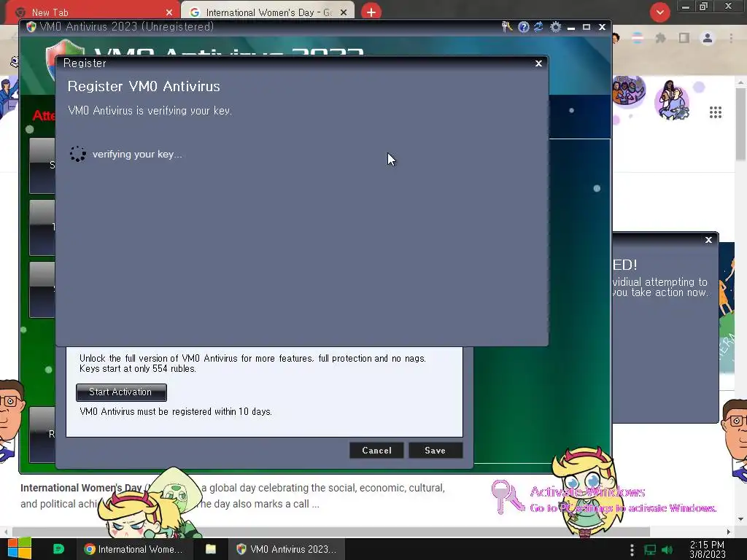
Task: Click the 'Keys start at only 554 rubles' text
Action: (138, 368)
